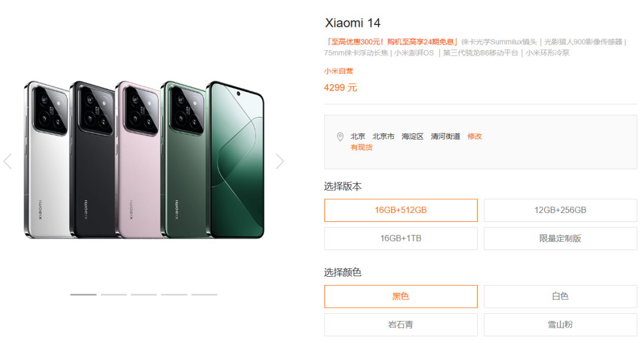
Task: Click the Xiaomi 14 phones product image
Action: 144,159
